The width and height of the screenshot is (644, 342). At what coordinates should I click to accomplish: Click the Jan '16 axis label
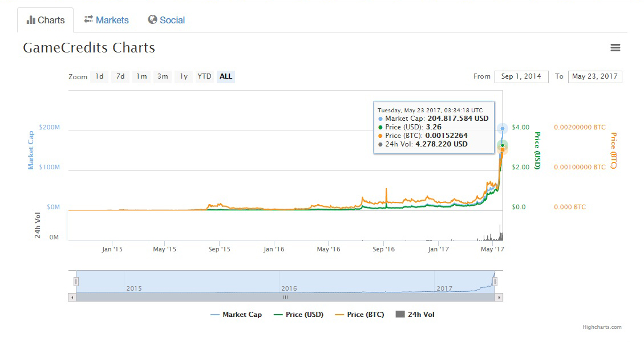point(274,249)
